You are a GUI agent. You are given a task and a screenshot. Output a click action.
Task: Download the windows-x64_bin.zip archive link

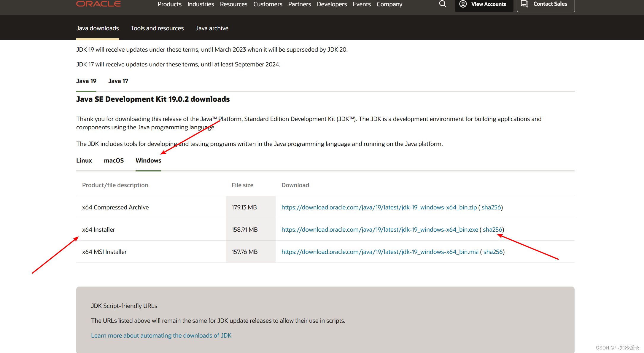(379, 207)
